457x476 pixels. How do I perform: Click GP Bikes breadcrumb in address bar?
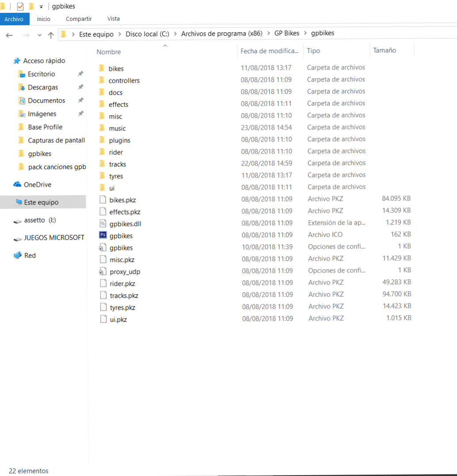(x=287, y=33)
